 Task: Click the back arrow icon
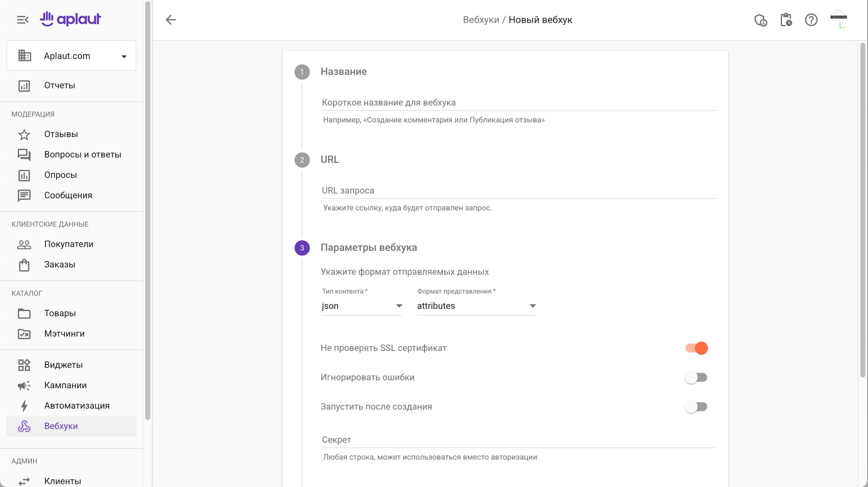(x=171, y=20)
